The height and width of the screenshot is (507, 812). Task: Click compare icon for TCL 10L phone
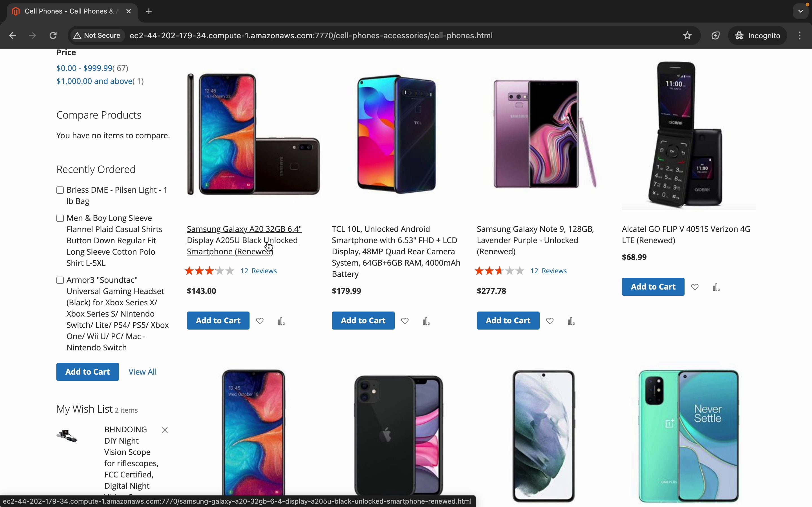[x=426, y=321]
